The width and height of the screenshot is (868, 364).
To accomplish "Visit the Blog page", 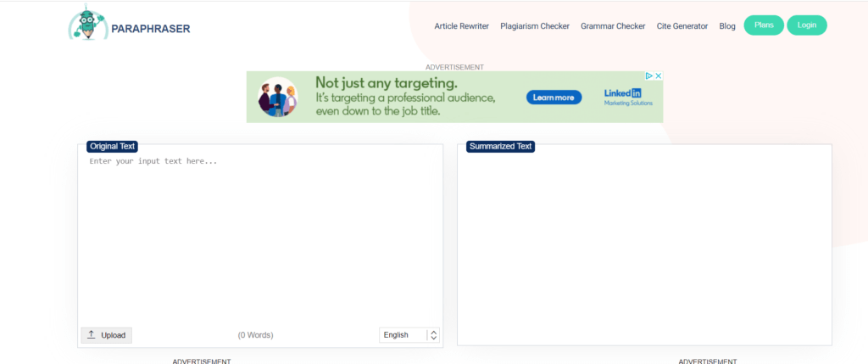I will pos(727,26).
